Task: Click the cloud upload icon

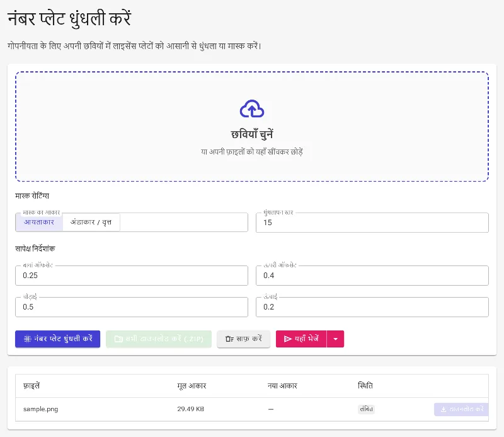Action: coord(252,108)
